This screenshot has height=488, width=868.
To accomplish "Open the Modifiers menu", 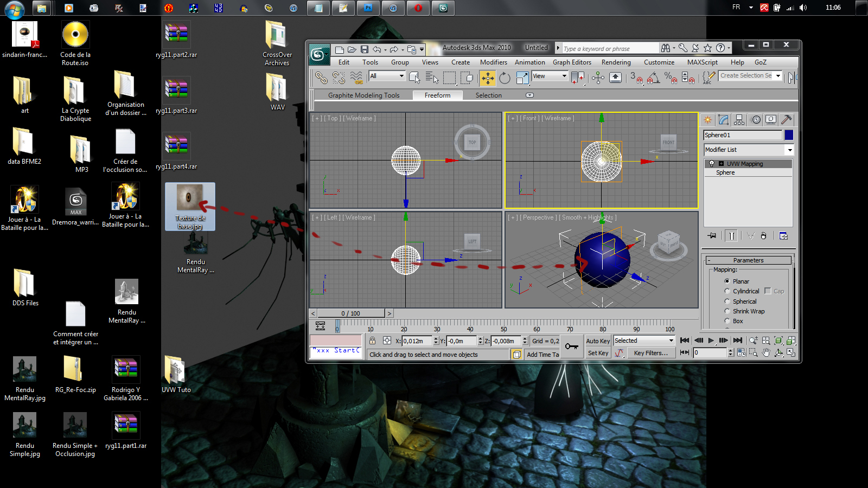I will coord(494,62).
